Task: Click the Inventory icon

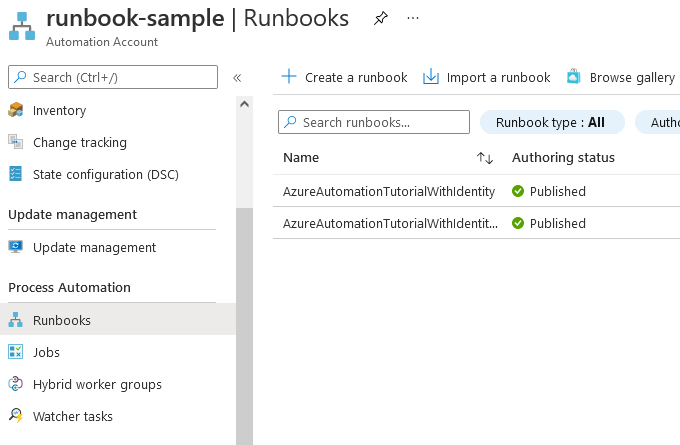Action: 16,110
